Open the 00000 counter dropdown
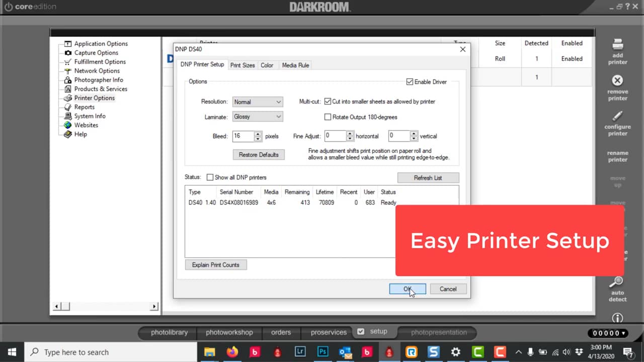The width and height of the screenshot is (644, 362). click(x=608, y=333)
